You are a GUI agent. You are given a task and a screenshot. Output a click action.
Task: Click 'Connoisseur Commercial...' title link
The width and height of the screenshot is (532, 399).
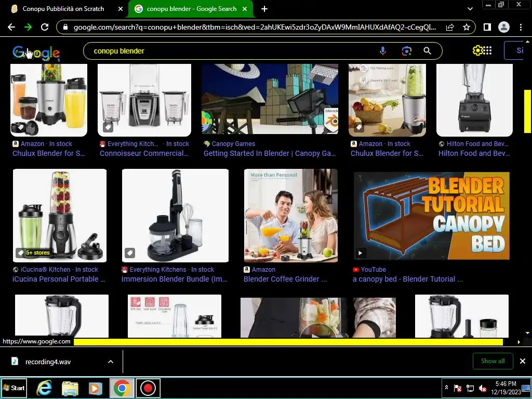click(x=144, y=153)
